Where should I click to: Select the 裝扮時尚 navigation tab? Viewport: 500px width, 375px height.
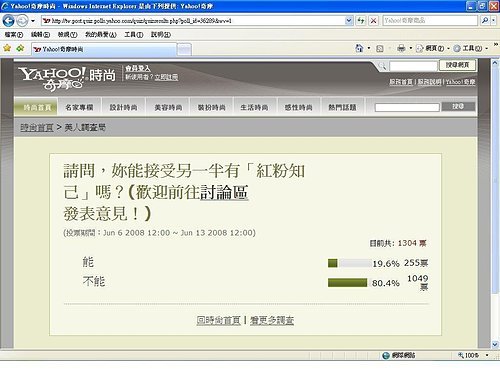[x=212, y=107]
